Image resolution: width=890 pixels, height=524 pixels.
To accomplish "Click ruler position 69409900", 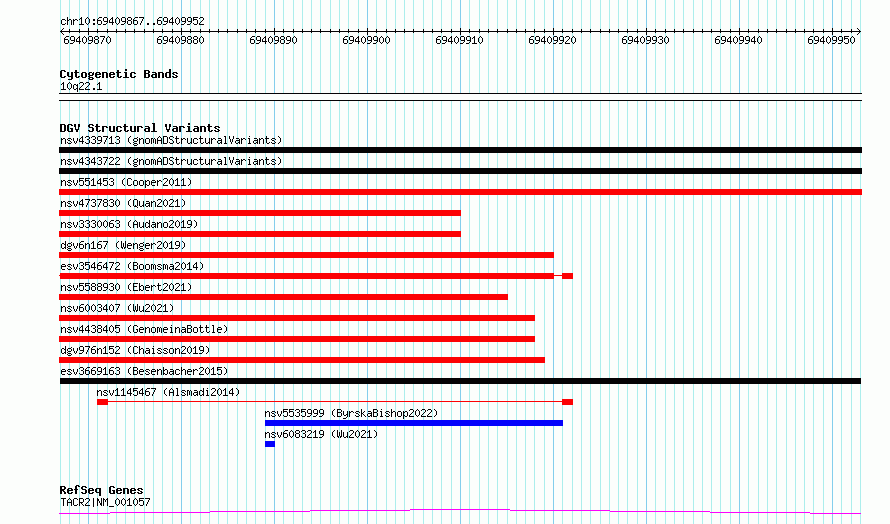I will 367,40.
